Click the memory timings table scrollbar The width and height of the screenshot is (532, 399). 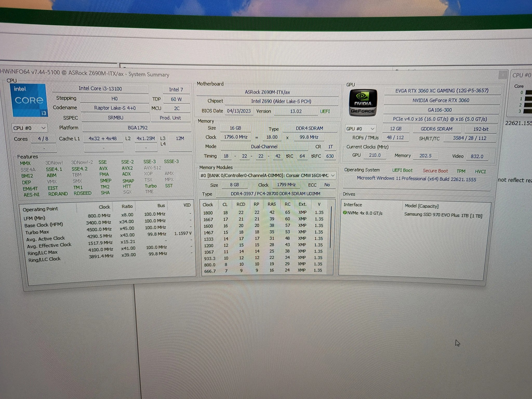click(x=330, y=227)
